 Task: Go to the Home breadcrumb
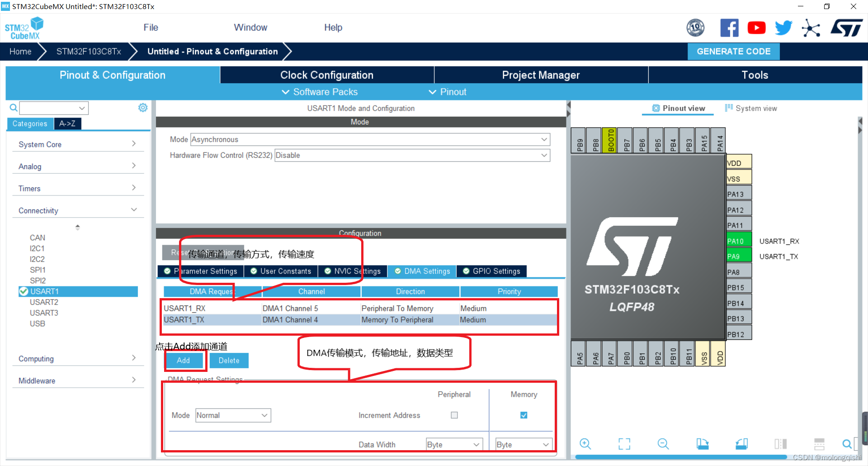(x=20, y=52)
